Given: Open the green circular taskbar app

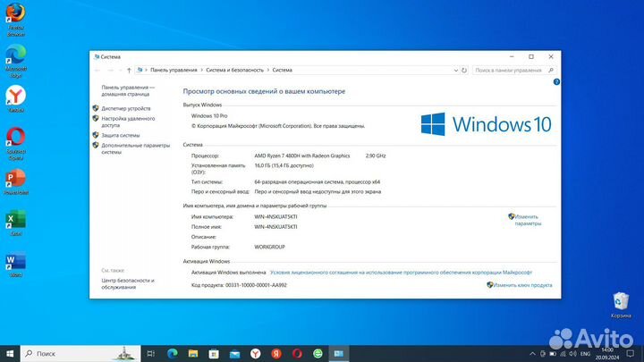Looking at the screenshot, I should [318, 353].
